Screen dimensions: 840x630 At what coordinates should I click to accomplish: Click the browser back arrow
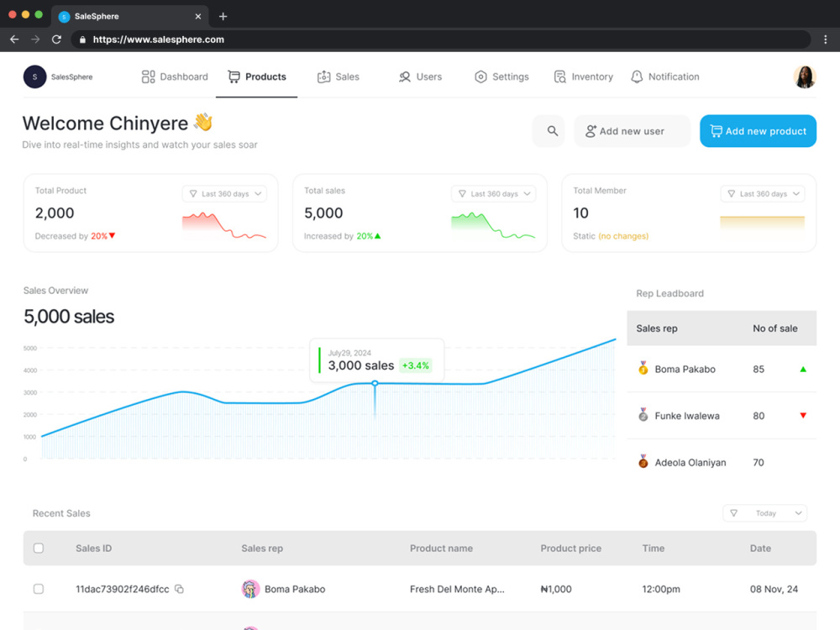(14, 39)
